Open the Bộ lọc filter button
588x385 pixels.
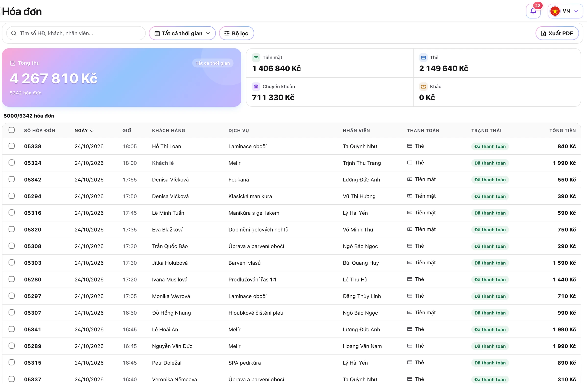pos(237,33)
